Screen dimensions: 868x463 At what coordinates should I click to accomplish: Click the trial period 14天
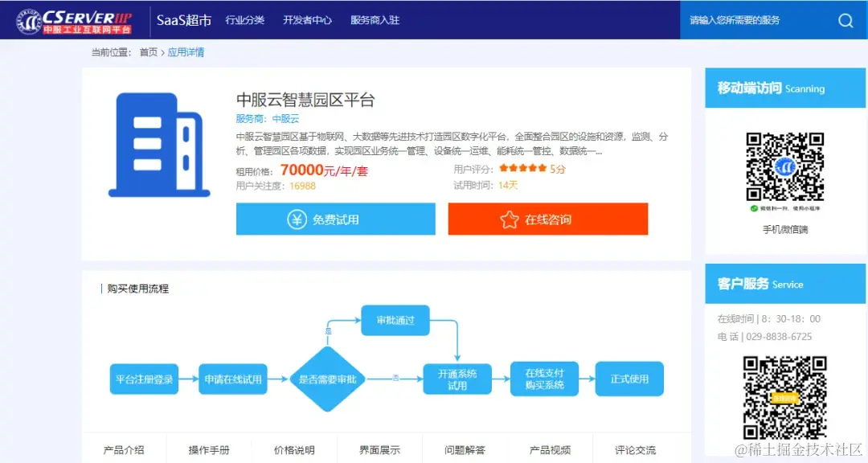[x=508, y=185]
